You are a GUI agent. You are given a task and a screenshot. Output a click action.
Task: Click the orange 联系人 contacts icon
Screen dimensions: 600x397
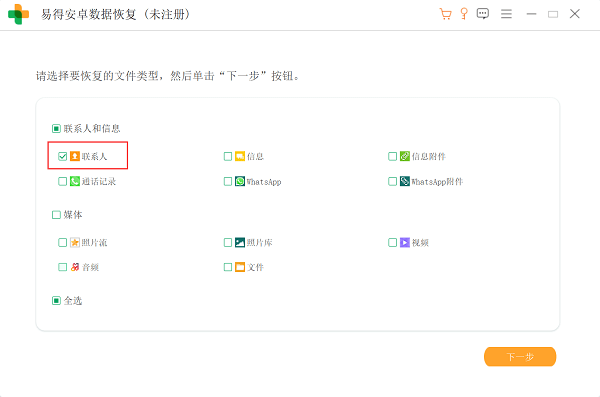[75, 156]
